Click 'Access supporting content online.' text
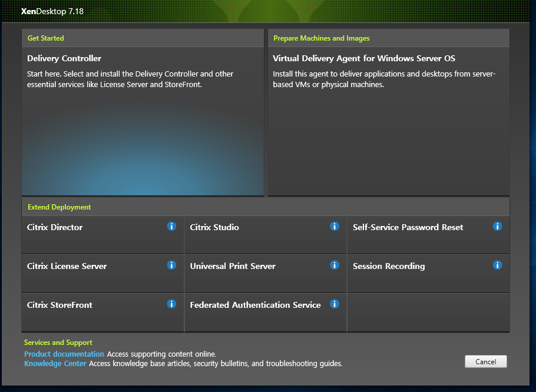 click(x=162, y=354)
